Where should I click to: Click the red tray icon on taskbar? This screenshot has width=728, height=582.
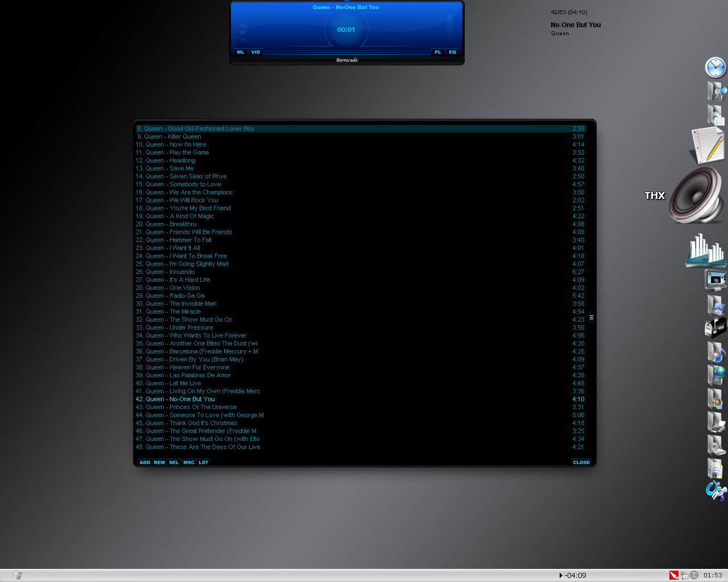coord(674,575)
